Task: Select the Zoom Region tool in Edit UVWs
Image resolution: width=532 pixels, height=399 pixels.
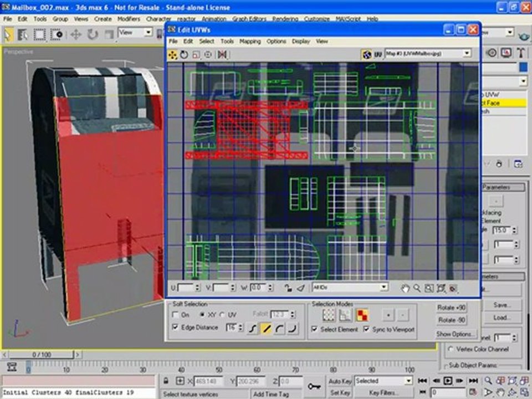Action: click(x=429, y=288)
